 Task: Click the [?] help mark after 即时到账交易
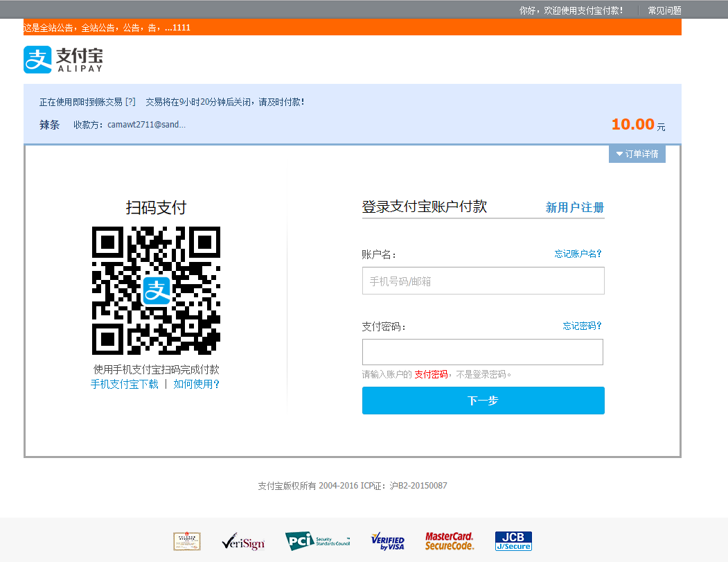pos(130,102)
